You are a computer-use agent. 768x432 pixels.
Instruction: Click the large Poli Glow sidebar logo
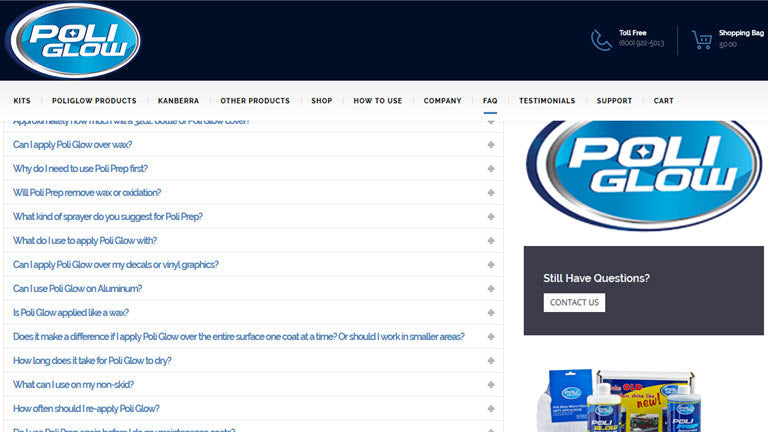(x=644, y=175)
